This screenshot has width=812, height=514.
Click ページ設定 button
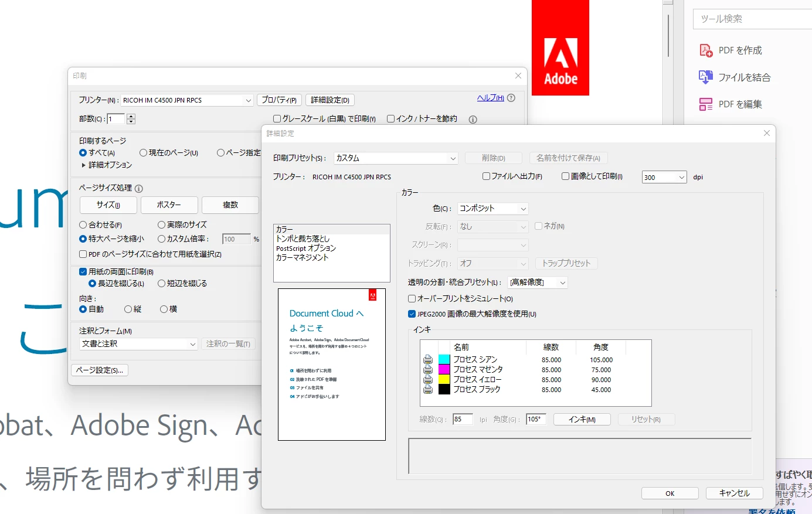click(x=100, y=370)
